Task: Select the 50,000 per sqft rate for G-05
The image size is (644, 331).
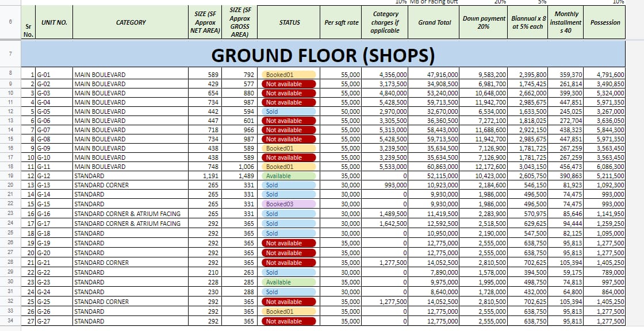Action: (341, 111)
